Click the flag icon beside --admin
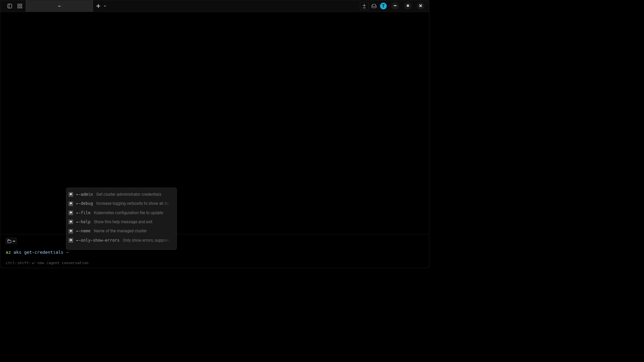The image size is (644, 362). (x=71, y=194)
